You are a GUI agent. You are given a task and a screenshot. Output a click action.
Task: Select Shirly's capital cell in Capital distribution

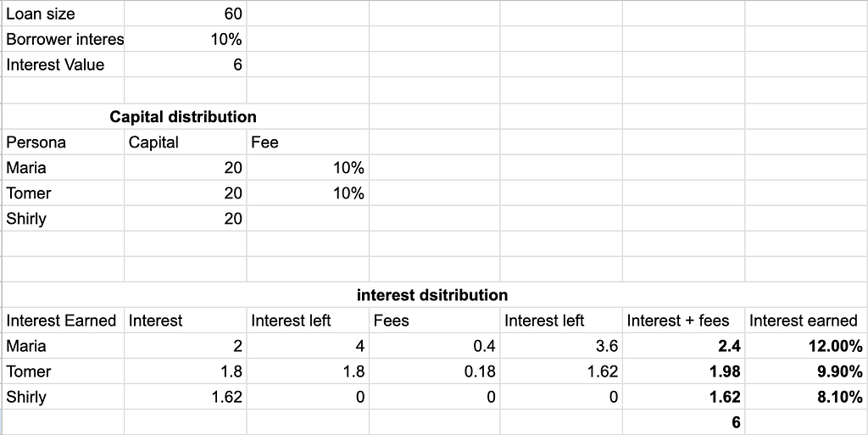pyautogui.click(x=186, y=219)
